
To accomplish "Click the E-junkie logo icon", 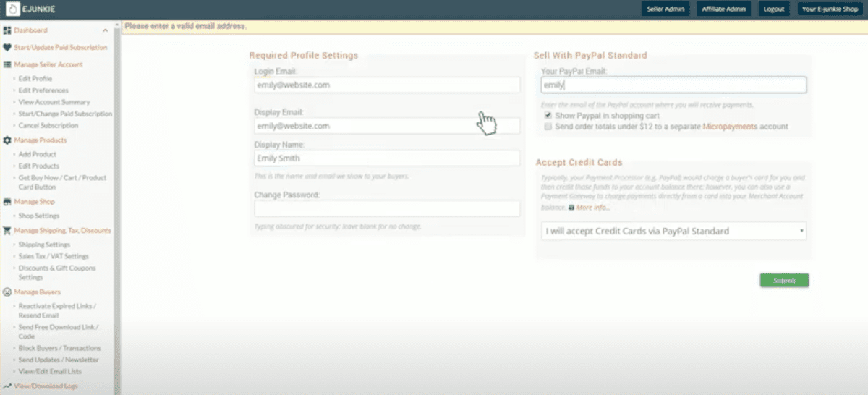I will click(13, 9).
